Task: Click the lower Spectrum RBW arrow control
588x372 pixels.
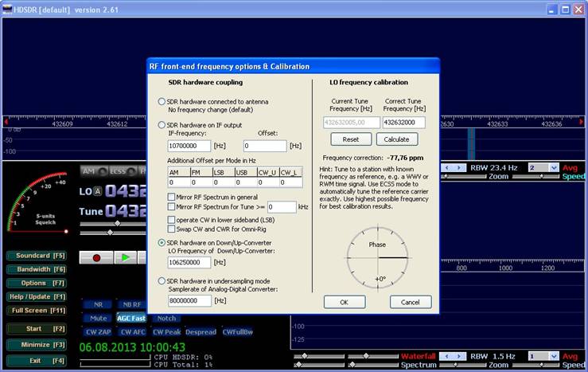Action: click(x=453, y=356)
